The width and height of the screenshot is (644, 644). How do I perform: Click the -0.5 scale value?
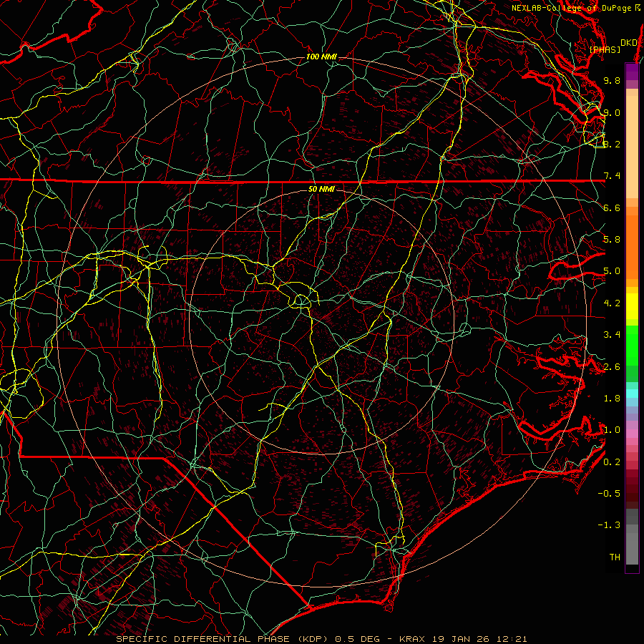point(609,494)
